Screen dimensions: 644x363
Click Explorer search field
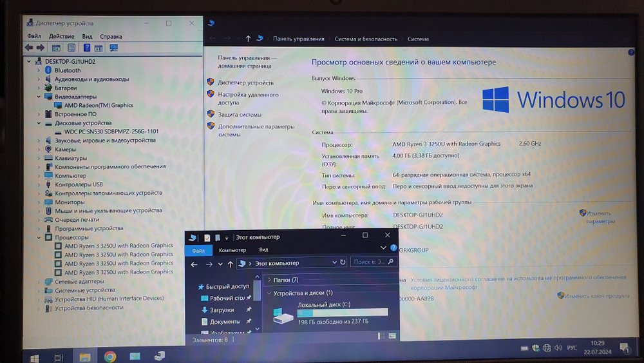tap(374, 262)
